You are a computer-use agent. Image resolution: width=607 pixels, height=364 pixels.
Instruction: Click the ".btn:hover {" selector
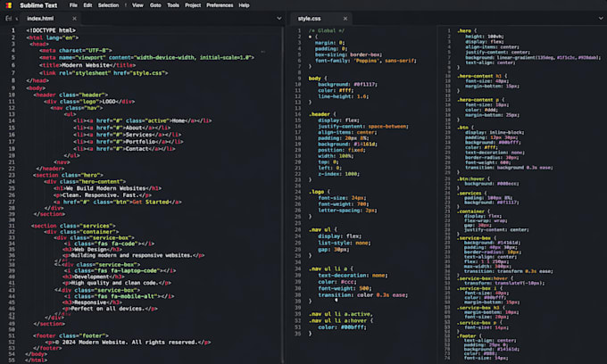473,178
